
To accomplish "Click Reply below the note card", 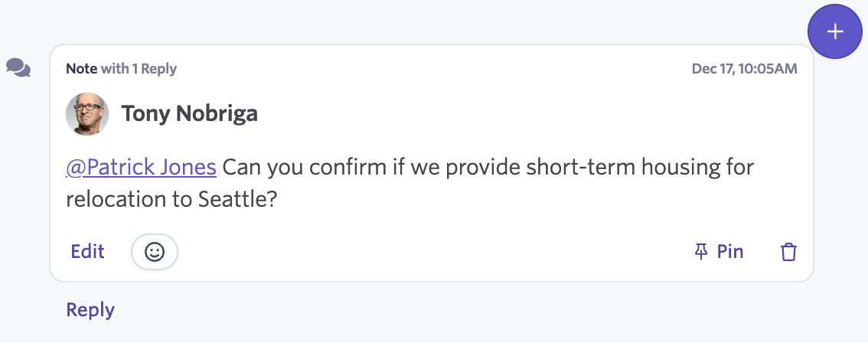I will [x=90, y=310].
